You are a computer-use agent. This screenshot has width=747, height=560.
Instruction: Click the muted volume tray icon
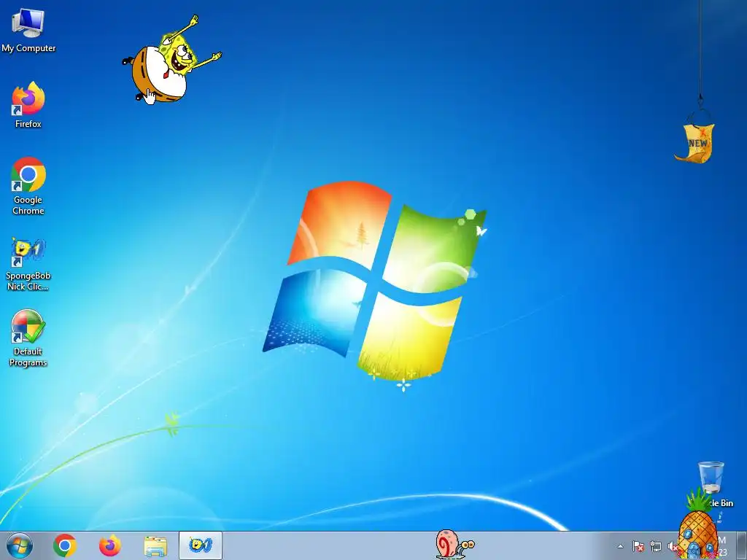tap(672, 547)
